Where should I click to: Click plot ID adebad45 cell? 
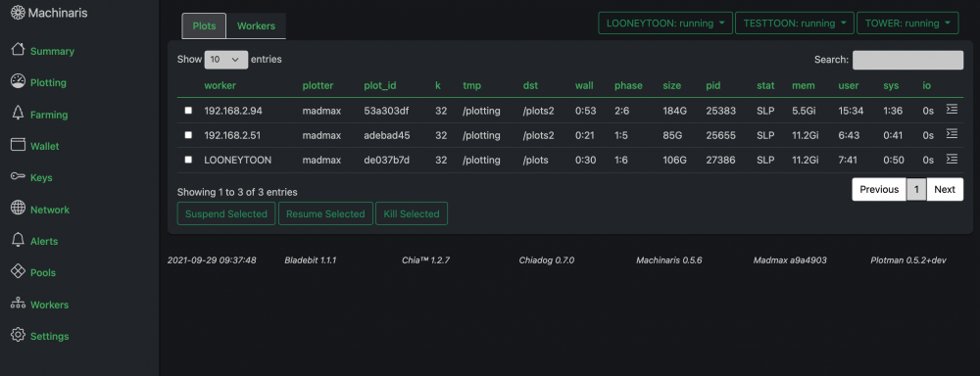[387, 135]
